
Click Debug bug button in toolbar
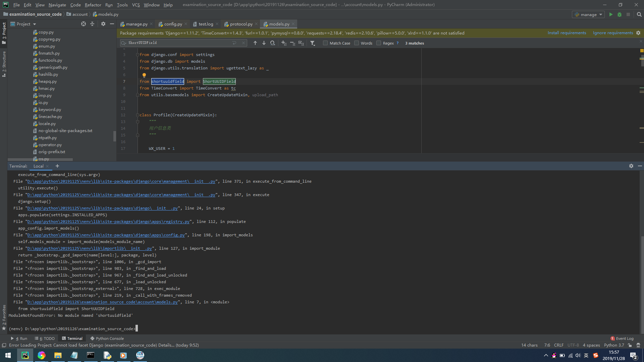(620, 14)
